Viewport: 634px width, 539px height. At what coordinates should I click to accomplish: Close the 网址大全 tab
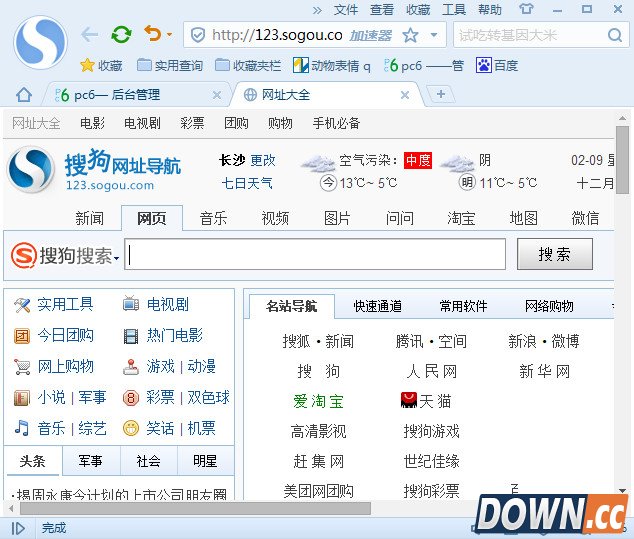(x=405, y=95)
